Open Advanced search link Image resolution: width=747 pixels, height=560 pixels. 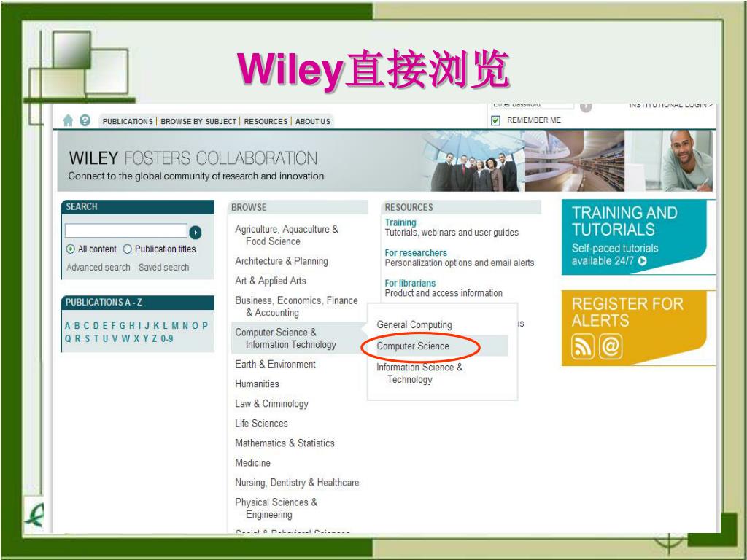click(x=98, y=268)
